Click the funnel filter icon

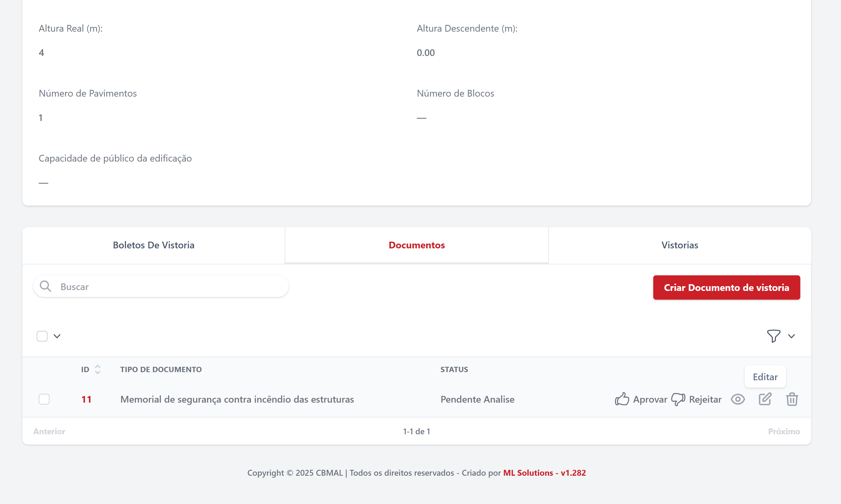[x=773, y=336]
